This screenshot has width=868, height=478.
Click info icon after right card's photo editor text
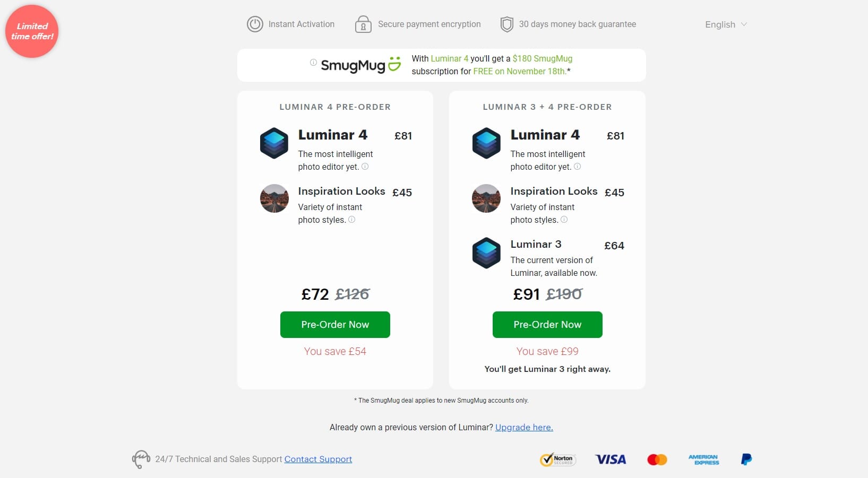pyautogui.click(x=578, y=167)
